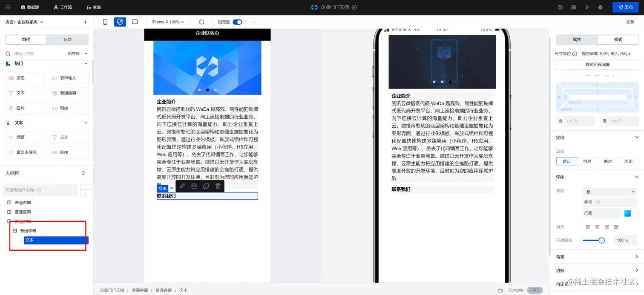
Task: Expand the first 普通容器 tree node
Action: tap(9, 203)
